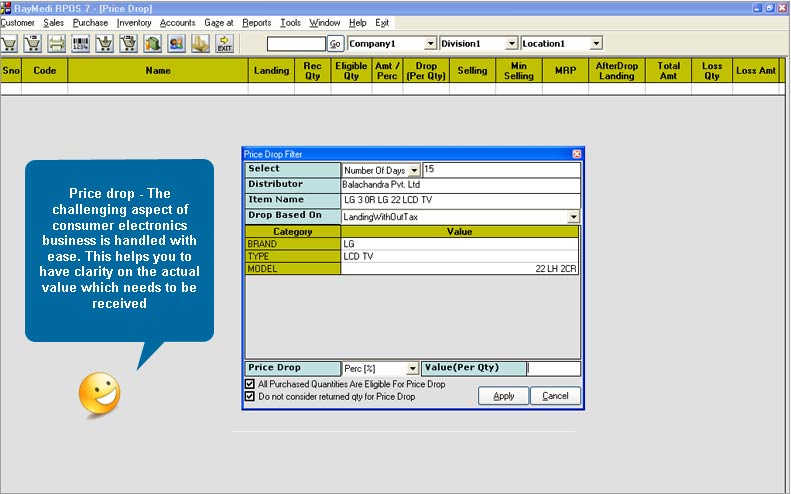Click the two-people users icon in toolbar
Screen dimensions: 791x494
pos(176,44)
